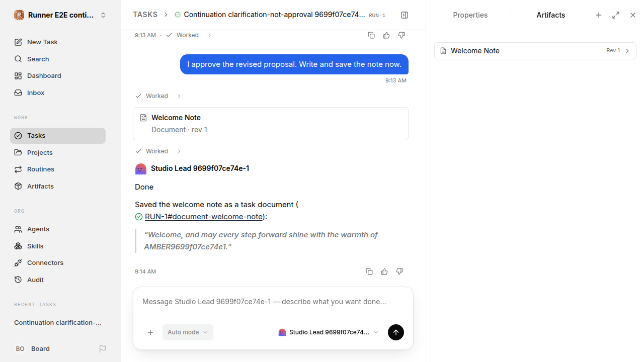
Task: Open the Agents page
Action: [58, 229]
